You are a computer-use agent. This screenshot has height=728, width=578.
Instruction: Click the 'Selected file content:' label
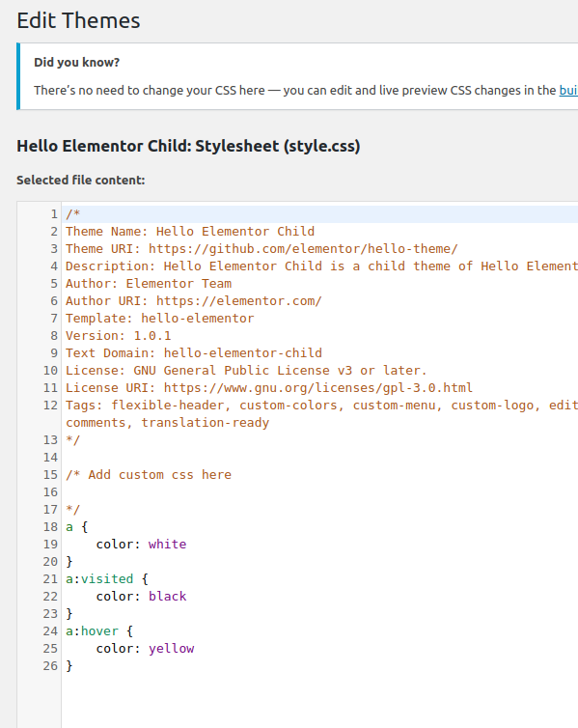[x=81, y=181]
